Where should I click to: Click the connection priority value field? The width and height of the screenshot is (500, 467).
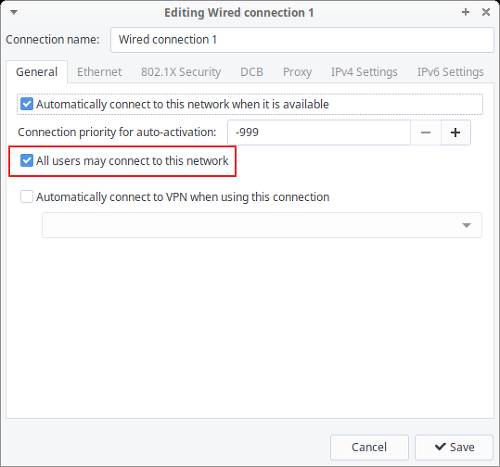point(319,133)
